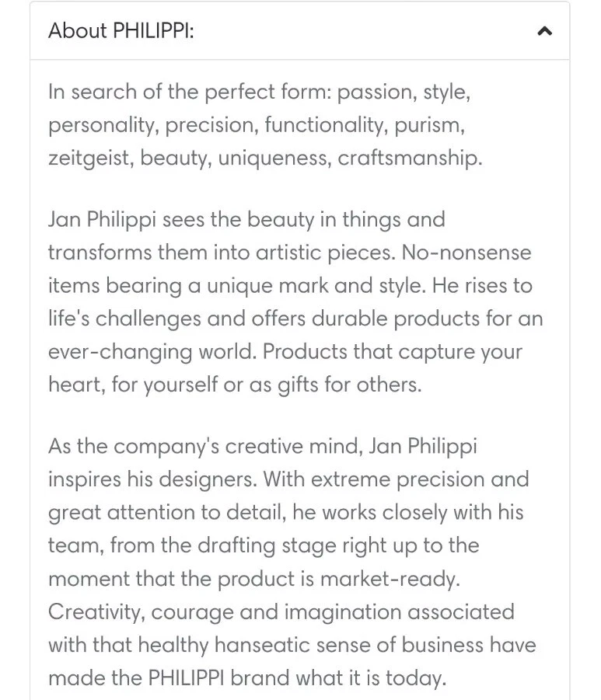Click the paragraph beginning "As the company's creative mind"
601x700 pixels.
pos(292,562)
